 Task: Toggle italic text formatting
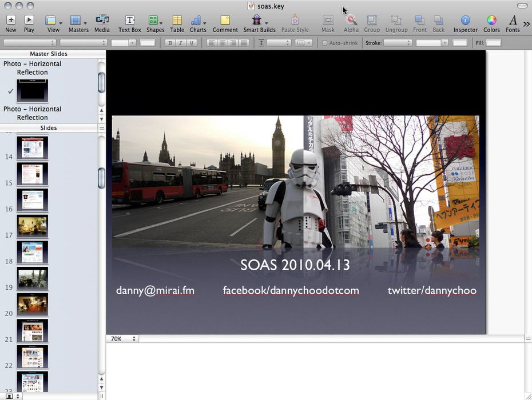(180, 43)
